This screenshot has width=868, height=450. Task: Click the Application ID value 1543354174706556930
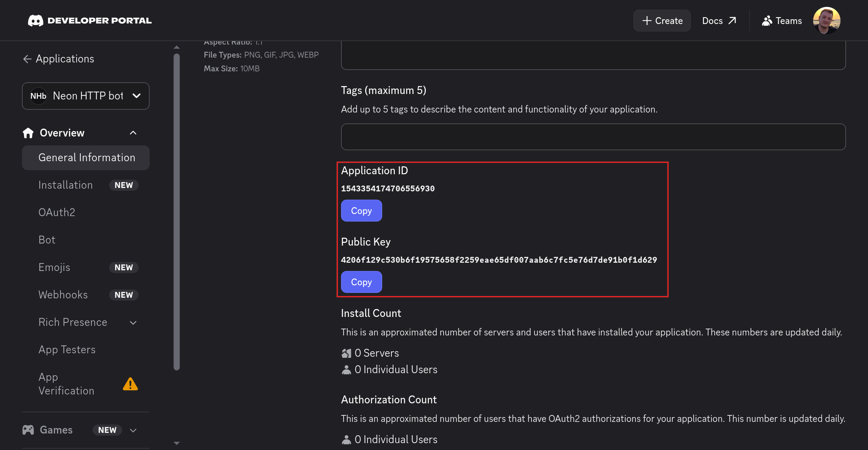pyautogui.click(x=388, y=189)
